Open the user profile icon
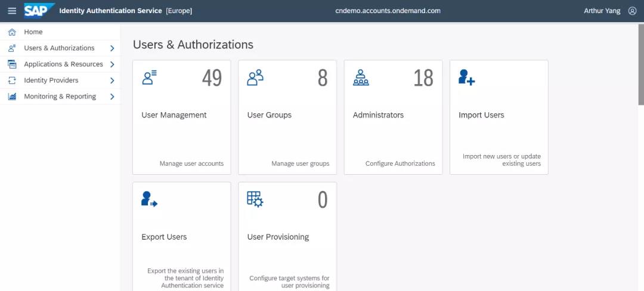 pyautogui.click(x=632, y=11)
